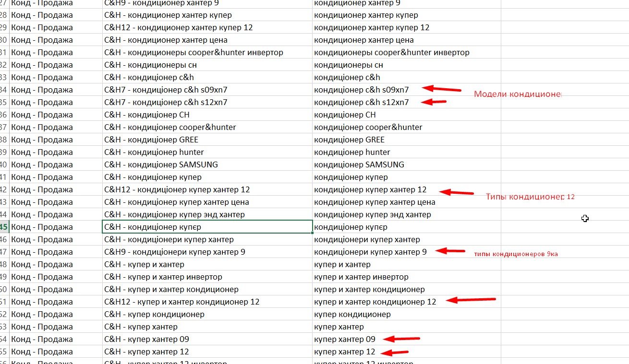Select cell 'C&H - кондиционер хантер цена'

(x=207, y=40)
